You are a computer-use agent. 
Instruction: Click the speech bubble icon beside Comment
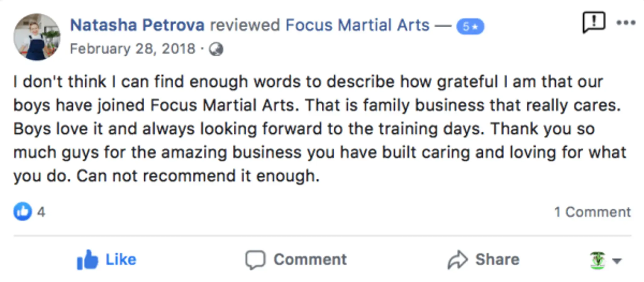point(256,259)
